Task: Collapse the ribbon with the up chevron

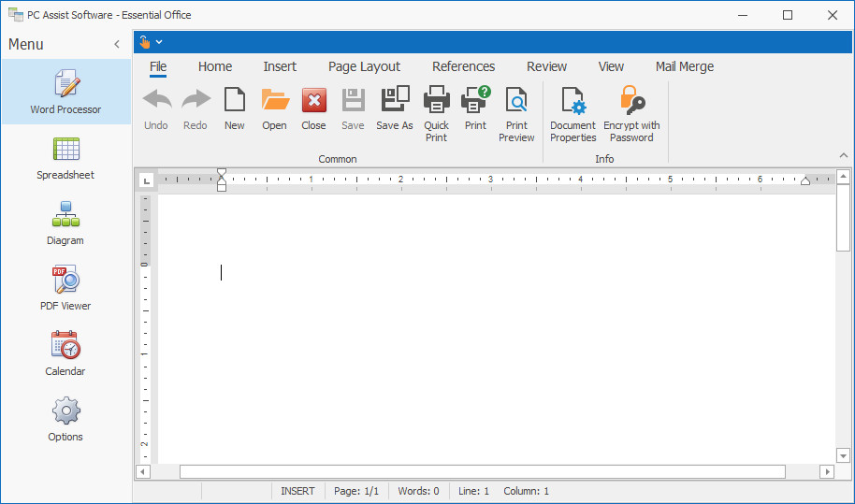Action: point(844,155)
